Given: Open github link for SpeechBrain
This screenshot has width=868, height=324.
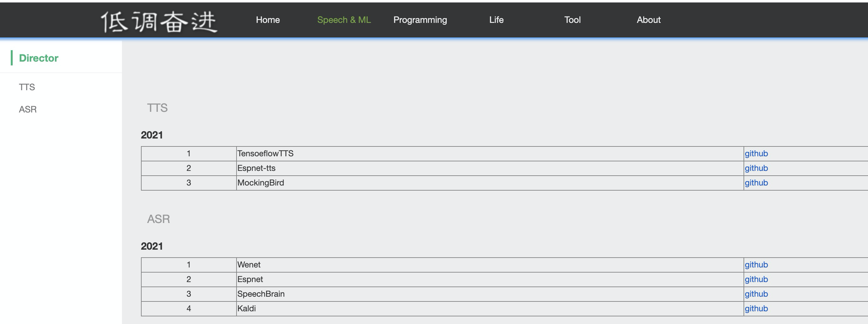Looking at the screenshot, I should [756, 294].
